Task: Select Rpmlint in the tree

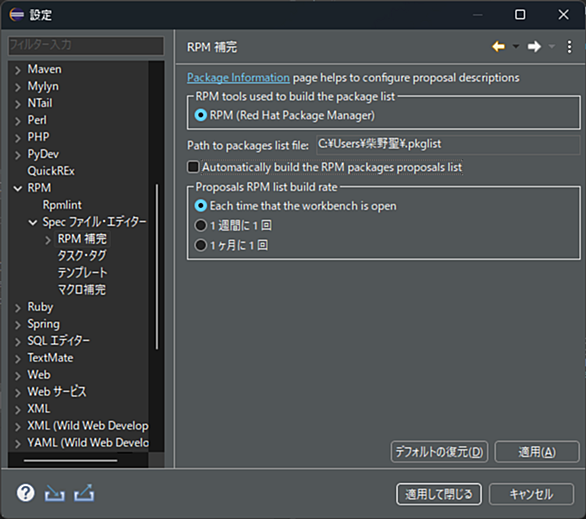Action: [x=62, y=205]
